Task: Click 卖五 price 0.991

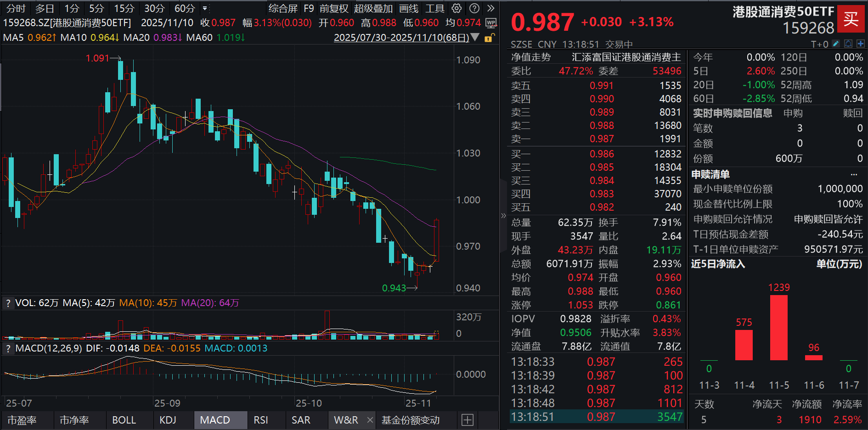Action: click(x=602, y=85)
